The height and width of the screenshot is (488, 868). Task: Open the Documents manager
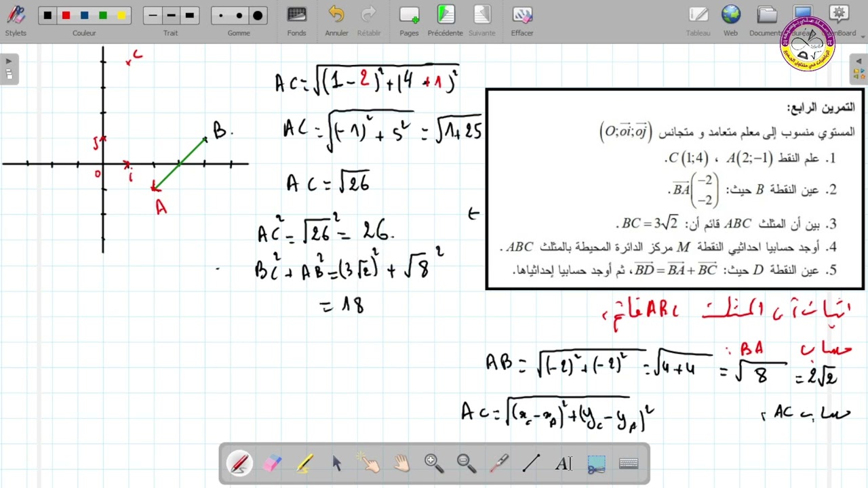(x=767, y=21)
